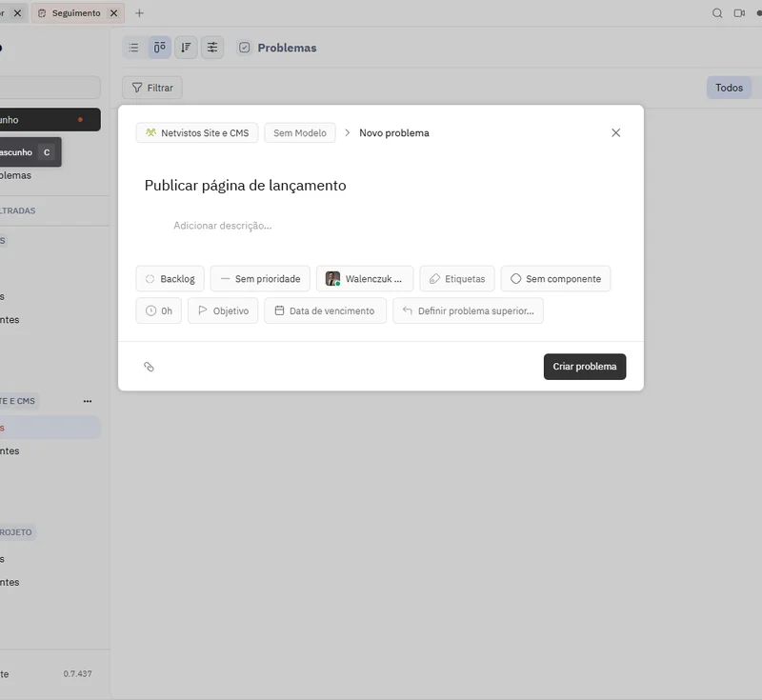Change assignee Walenczuk
Image resolution: width=762 pixels, height=700 pixels.
(x=365, y=279)
